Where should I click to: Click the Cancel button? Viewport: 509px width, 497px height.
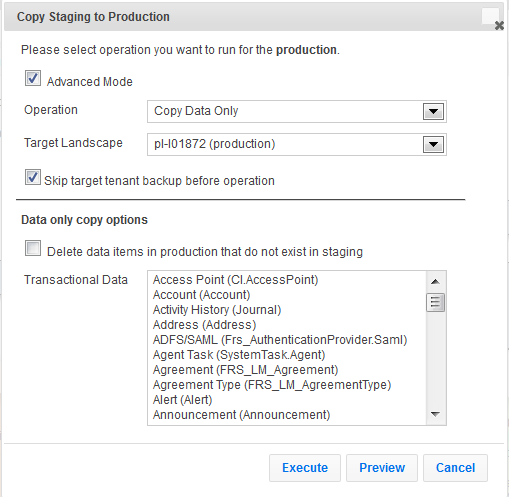455,468
